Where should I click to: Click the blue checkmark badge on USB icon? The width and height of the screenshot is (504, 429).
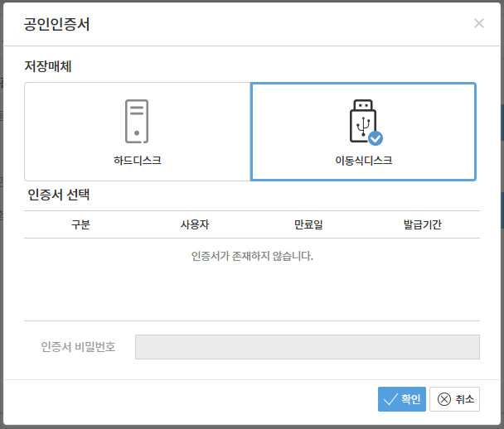coord(375,138)
